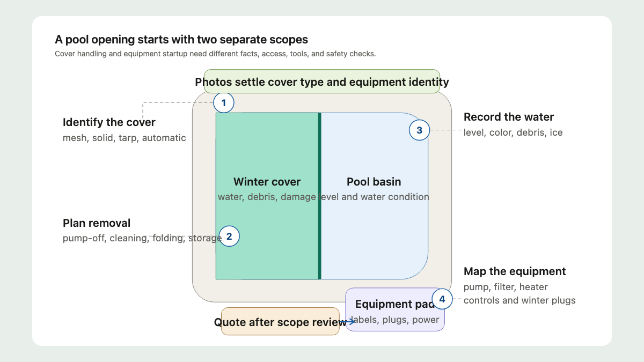The height and width of the screenshot is (362, 644).
Task: Click callout marker number 4
Action: click(442, 299)
